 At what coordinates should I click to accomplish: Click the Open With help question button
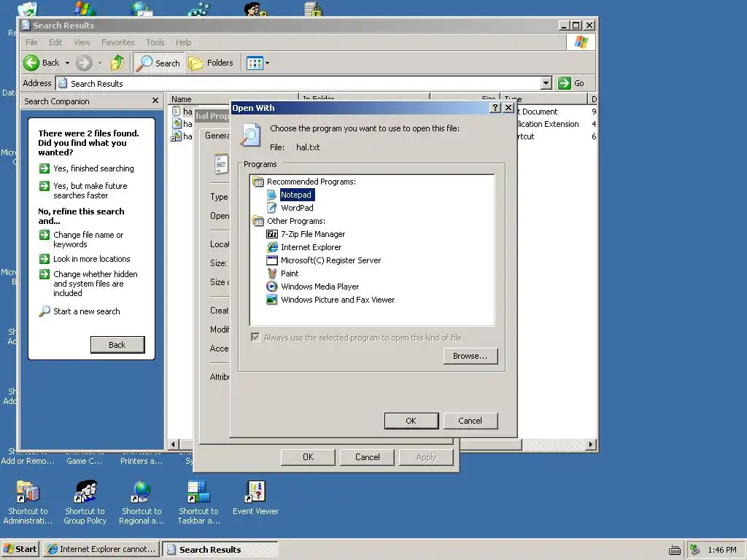(x=495, y=108)
